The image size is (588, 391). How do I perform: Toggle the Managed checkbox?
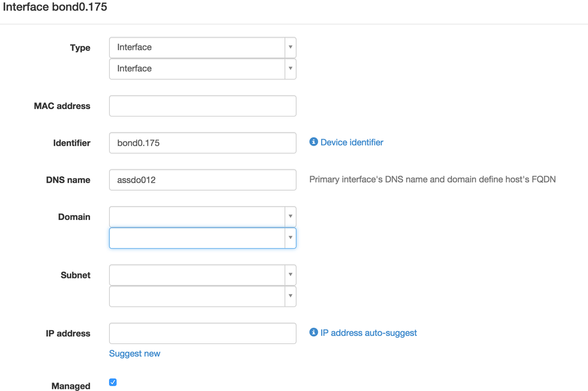click(x=113, y=382)
